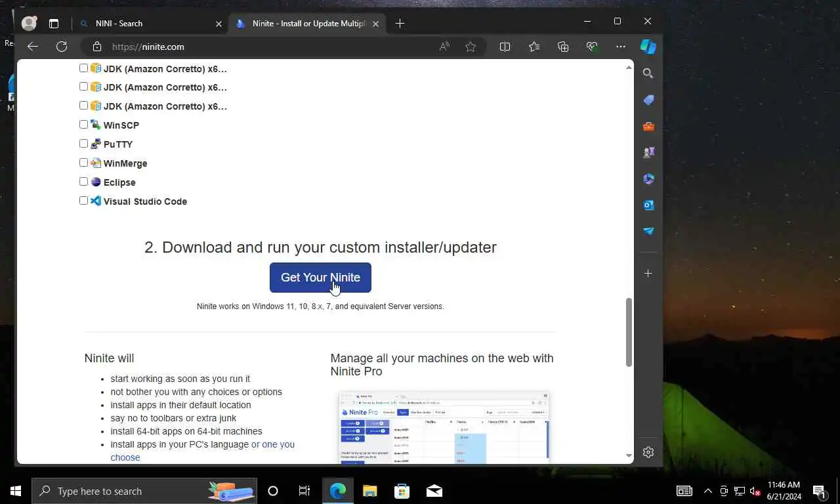Image resolution: width=840 pixels, height=504 pixels.
Task: Open Collections icon in toolbar
Action: click(x=563, y=47)
